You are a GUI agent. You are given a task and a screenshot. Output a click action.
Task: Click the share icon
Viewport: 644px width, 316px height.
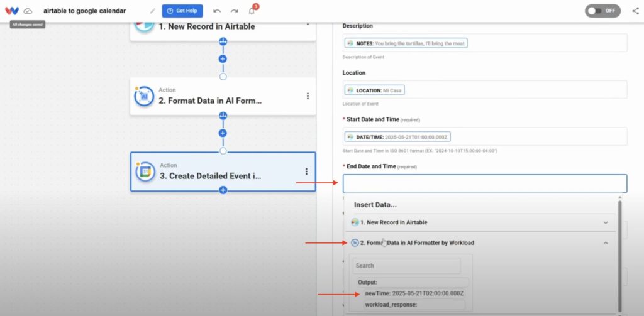point(635,11)
